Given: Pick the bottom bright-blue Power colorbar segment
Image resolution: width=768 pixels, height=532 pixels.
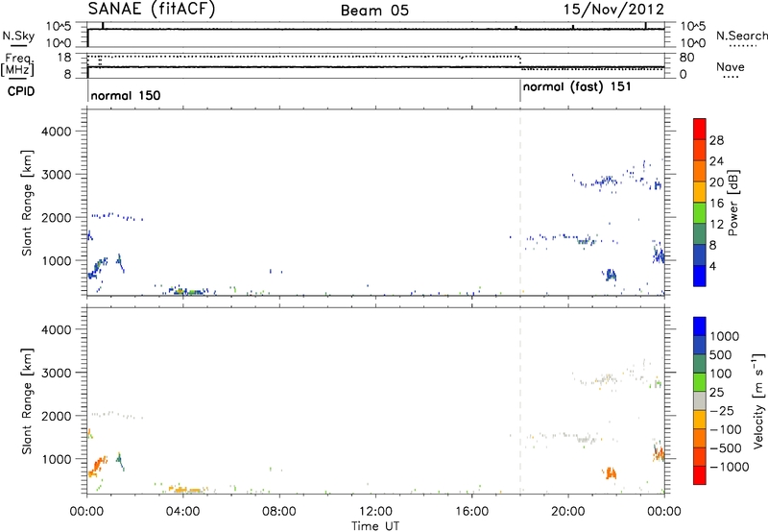Looking at the screenshot, I should pyautogui.click(x=700, y=277).
